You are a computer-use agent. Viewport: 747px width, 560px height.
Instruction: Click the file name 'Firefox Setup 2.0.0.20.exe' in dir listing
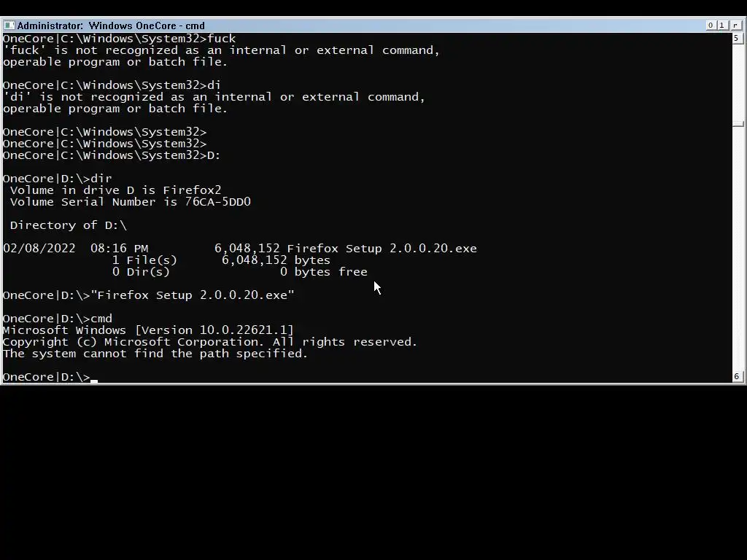coord(382,249)
